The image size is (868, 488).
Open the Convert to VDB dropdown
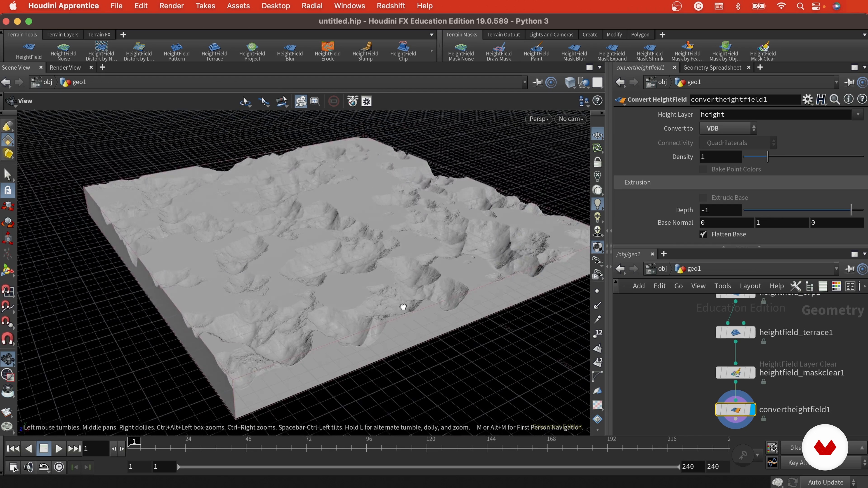click(x=728, y=128)
